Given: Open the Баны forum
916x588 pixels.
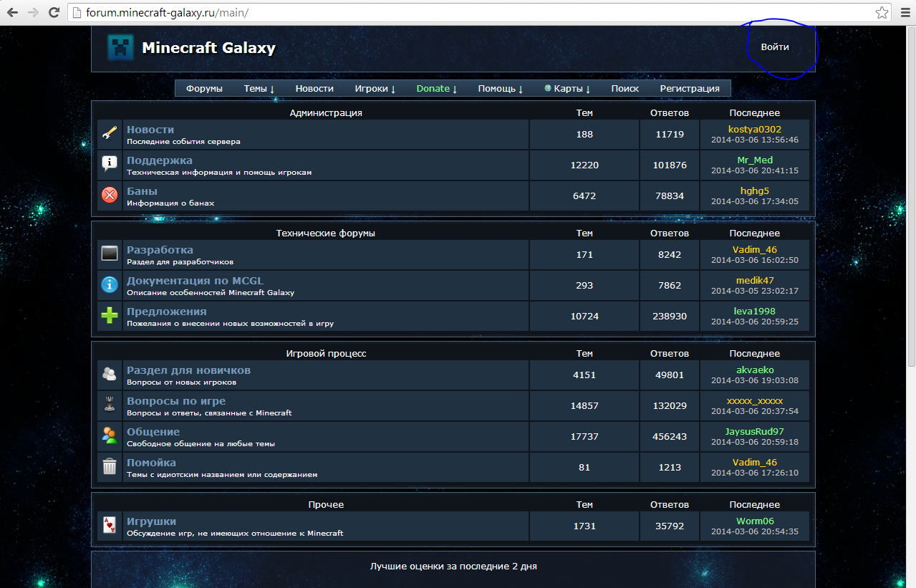Looking at the screenshot, I should tap(142, 191).
